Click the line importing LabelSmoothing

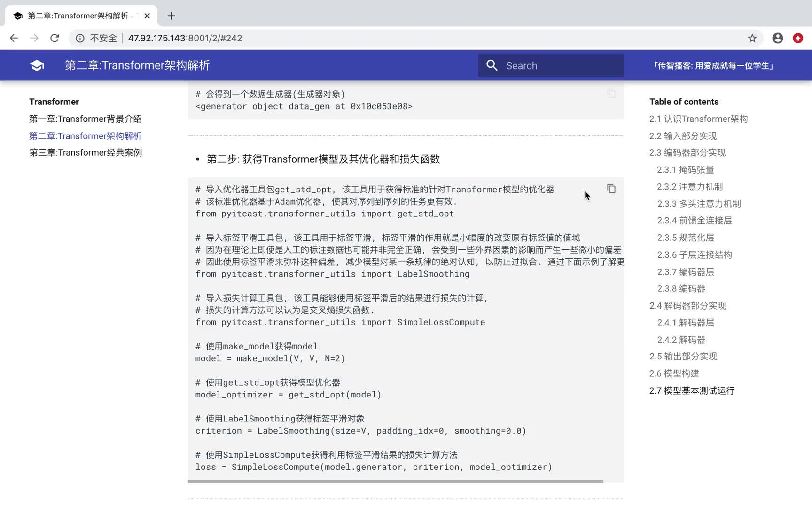point(332,274)
